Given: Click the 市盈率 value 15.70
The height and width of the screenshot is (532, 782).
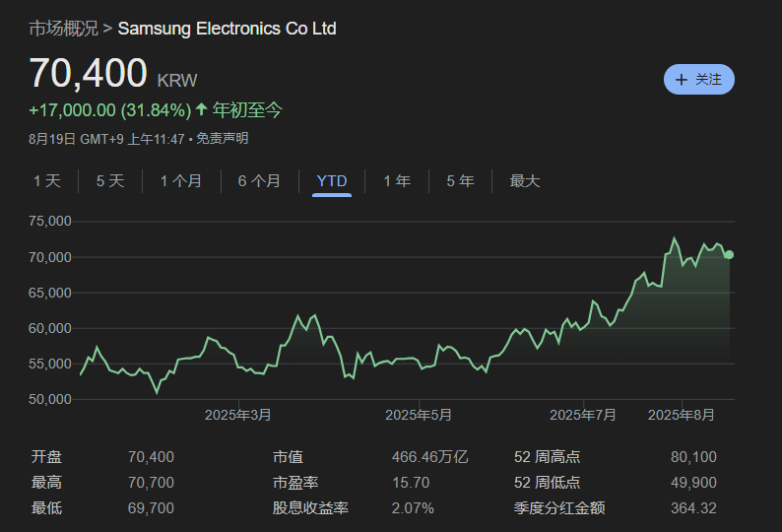Looking at the screenshot, I should point(411,483).
